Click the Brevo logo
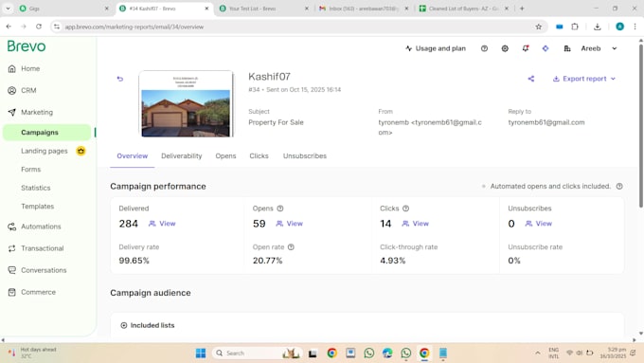The image size is (644, 363). pyautogui.click(x=27, y=46)
